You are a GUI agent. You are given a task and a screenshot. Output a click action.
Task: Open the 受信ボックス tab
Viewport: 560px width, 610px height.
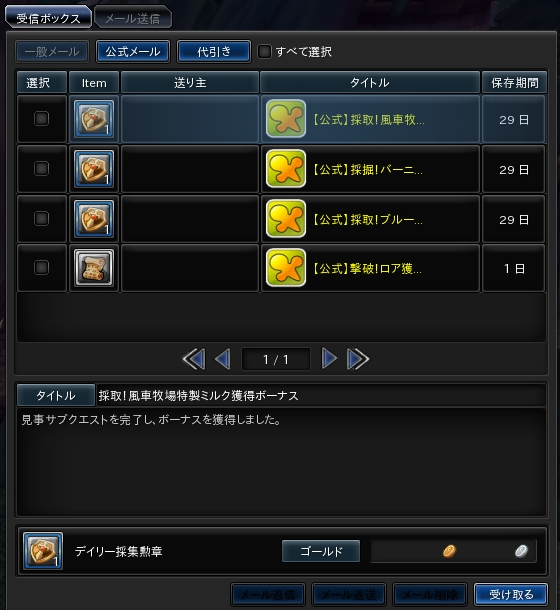pos(48,18)
